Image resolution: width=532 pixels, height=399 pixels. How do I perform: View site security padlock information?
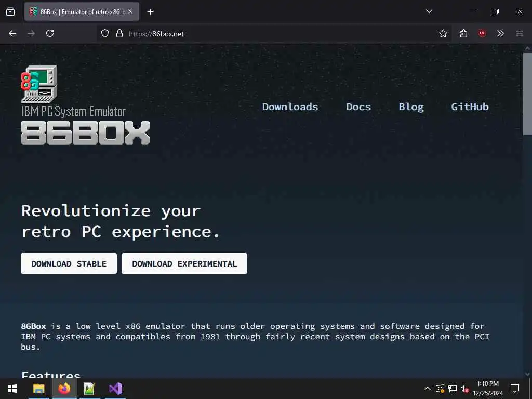[119, 33]
